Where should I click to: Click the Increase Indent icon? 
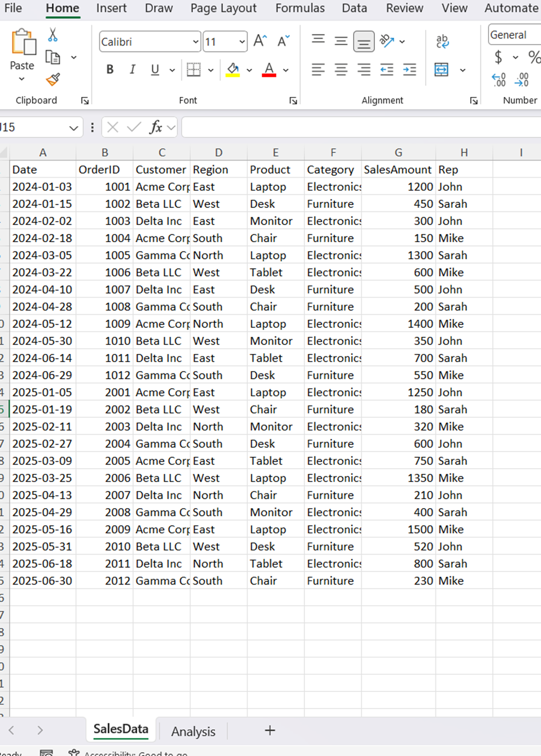[x=409, y=70]
